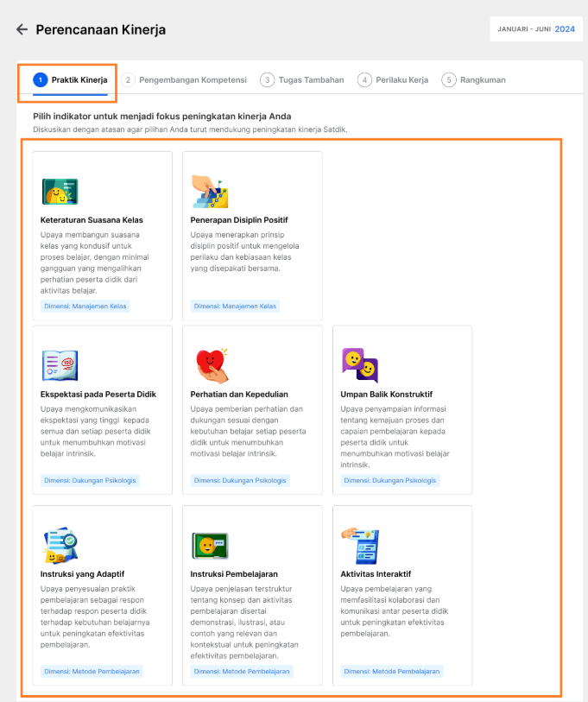Click Dukungan Psikologis tag under Perhatian dan Kepedulian
Viewport: 588px width, 702px height.
(x=240, y=480)
